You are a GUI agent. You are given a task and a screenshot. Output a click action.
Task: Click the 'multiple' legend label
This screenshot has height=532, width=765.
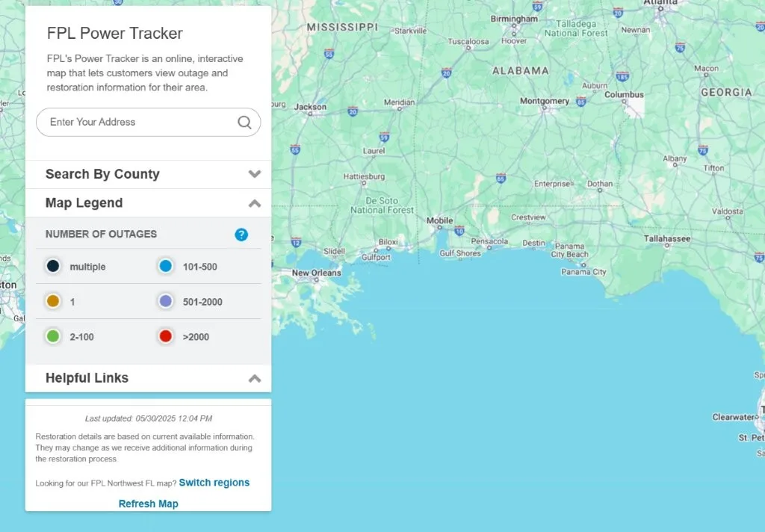[87, 267]
